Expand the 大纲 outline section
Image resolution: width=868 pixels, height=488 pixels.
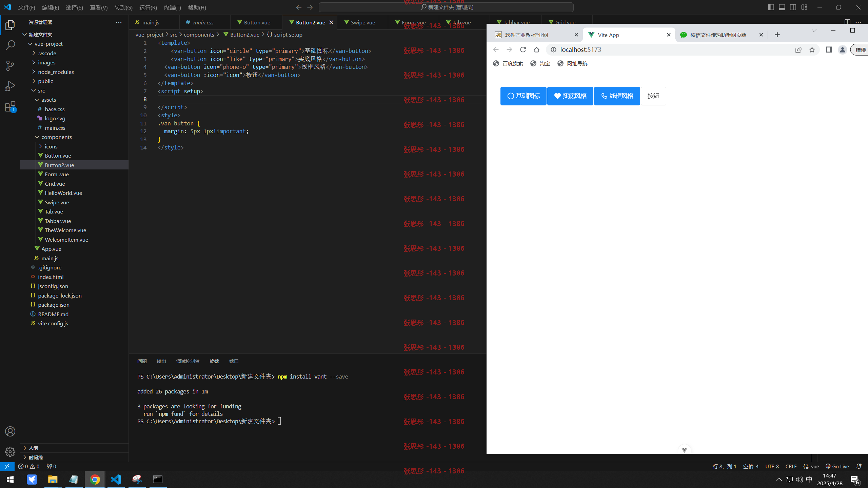click(x=33, y=448)
